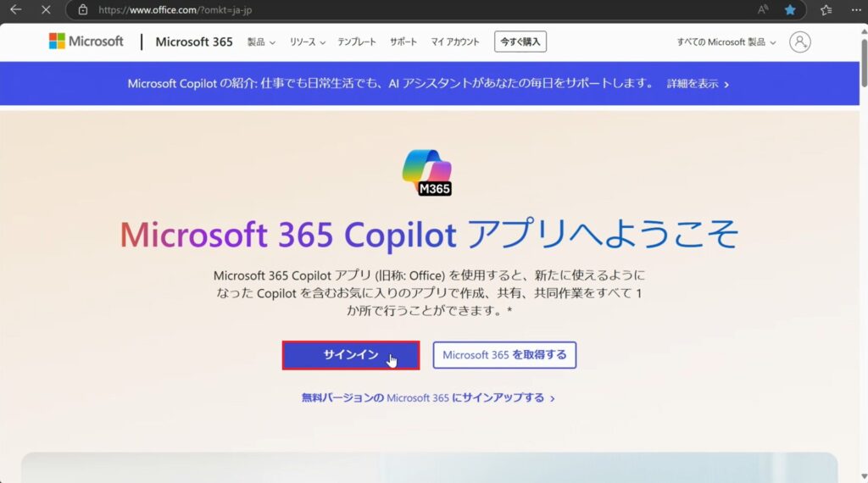This screenshot has height=483, width=868.
Task: Click the Microsoft Copilot の紹介 banner text
Action: coord(390,84)
